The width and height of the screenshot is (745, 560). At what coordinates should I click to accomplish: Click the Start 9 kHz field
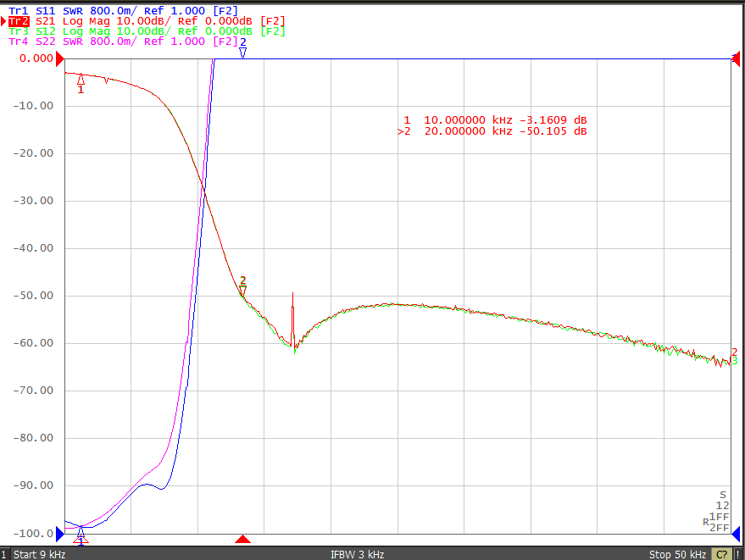pos(40,554)
